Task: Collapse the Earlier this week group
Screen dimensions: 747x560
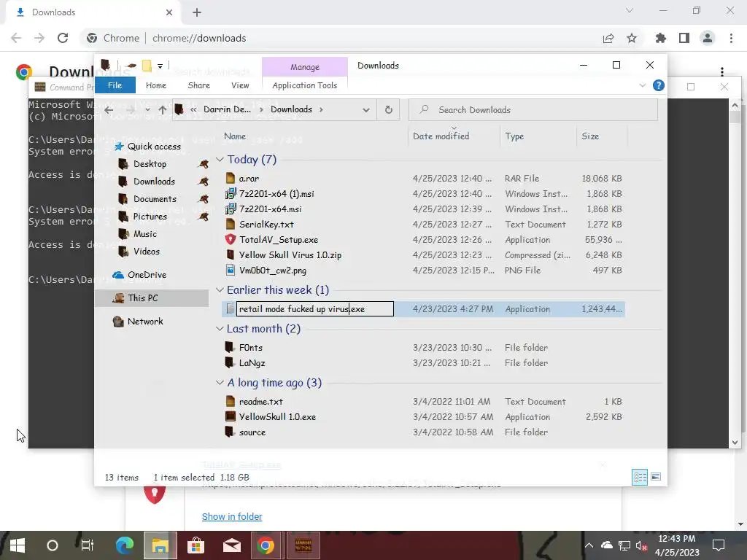Action: (x=220, y=289)
